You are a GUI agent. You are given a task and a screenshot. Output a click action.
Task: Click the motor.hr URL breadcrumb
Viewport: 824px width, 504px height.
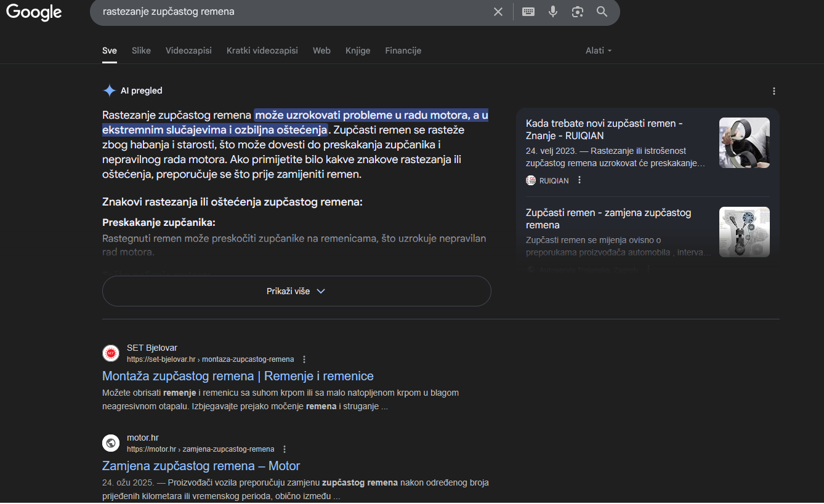(200, 449)
